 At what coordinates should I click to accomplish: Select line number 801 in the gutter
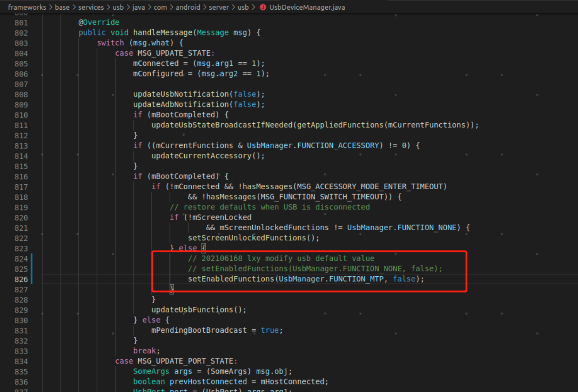21,22
